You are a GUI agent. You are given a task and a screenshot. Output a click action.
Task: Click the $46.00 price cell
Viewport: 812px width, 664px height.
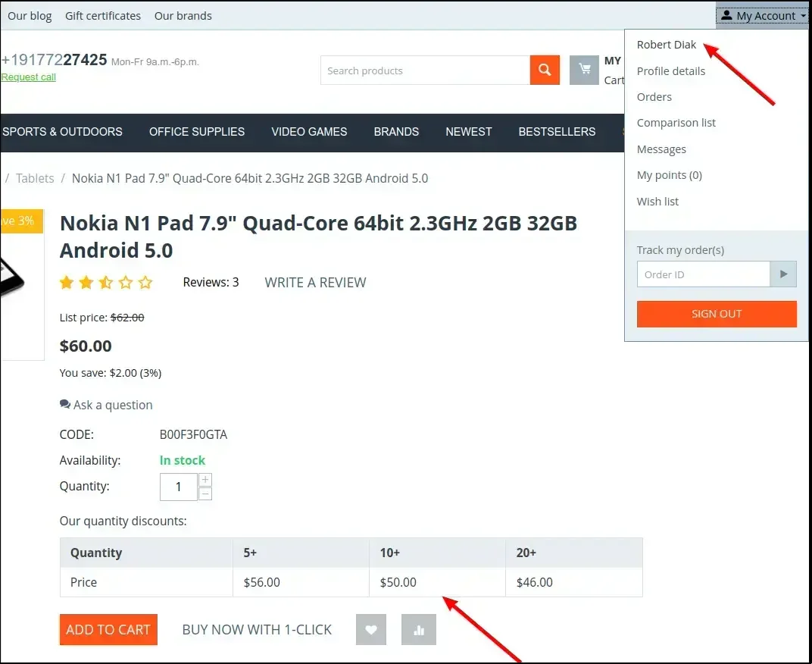click(574, 582)
